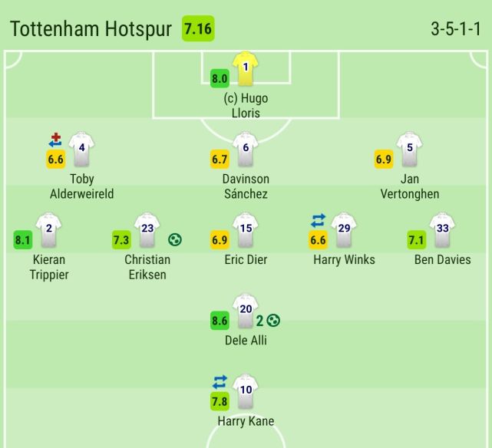This screenshot has width=492, height=448.
Task: Select Jan Vertonghen's number 5 shirt
Action: click(x=409, y=150)
